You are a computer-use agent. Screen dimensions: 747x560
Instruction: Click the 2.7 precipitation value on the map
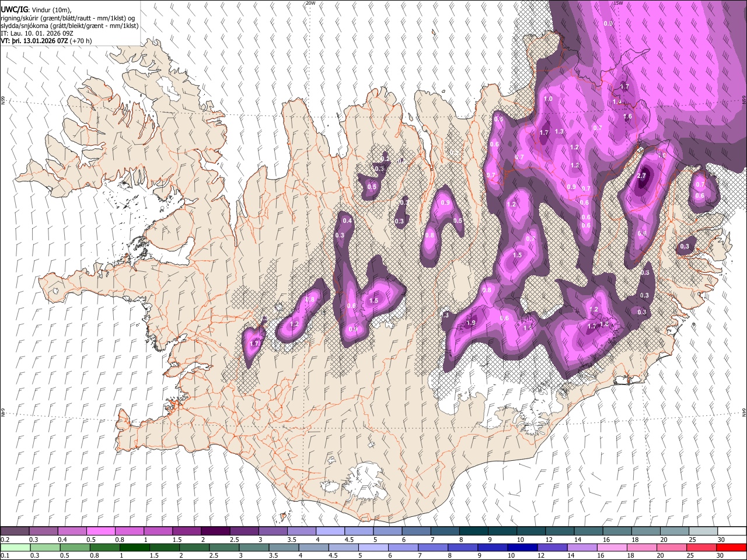click(x=642, y=176)
